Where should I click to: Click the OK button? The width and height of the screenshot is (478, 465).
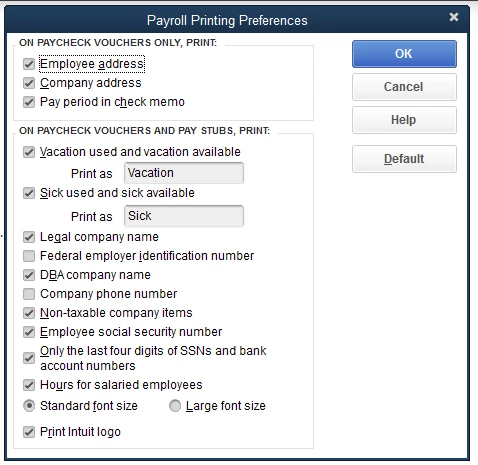pyautogui.click(x=404, y=54)
